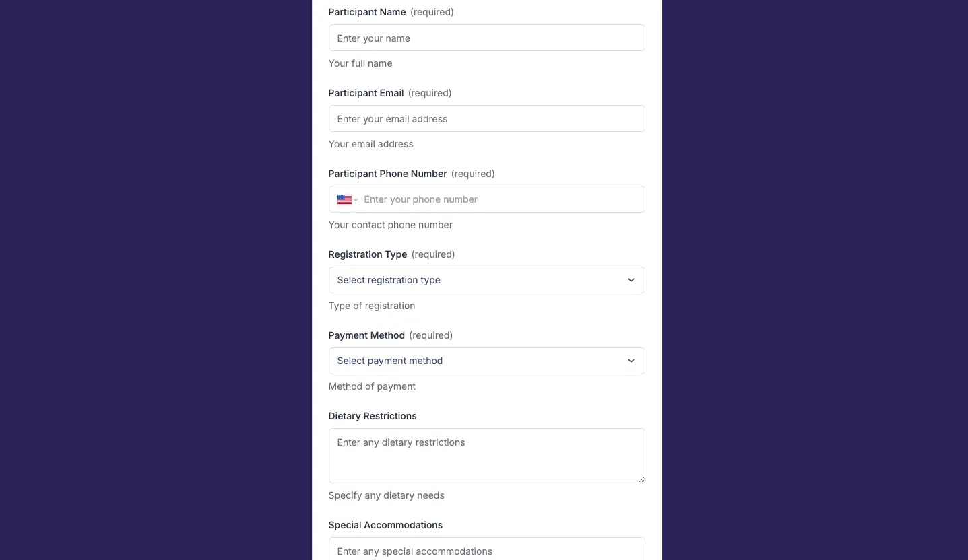Click into the email address input
This screenshot has height=560, width=968.
[x=486, y=119]
